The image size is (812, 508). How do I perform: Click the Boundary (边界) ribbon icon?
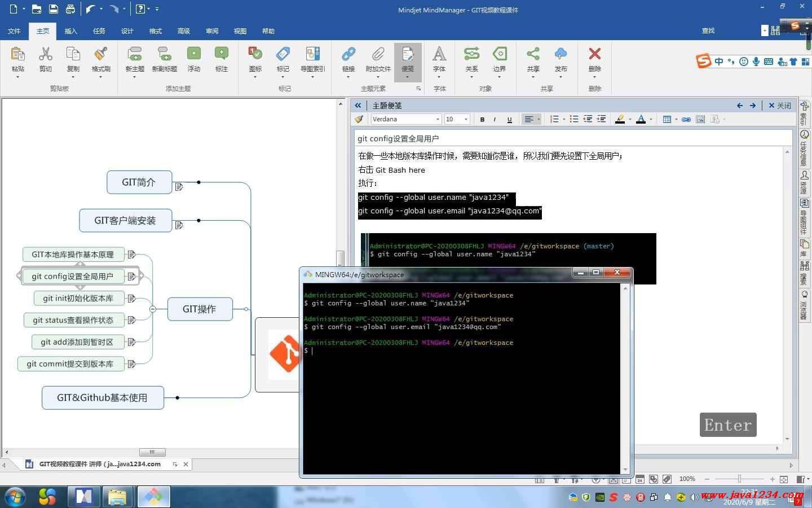point(500,54)
